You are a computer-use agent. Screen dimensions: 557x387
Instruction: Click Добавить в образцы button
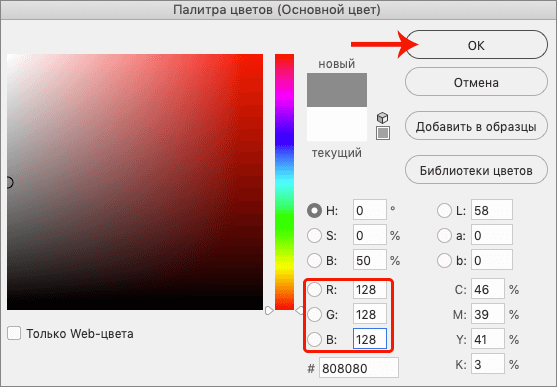476,127
